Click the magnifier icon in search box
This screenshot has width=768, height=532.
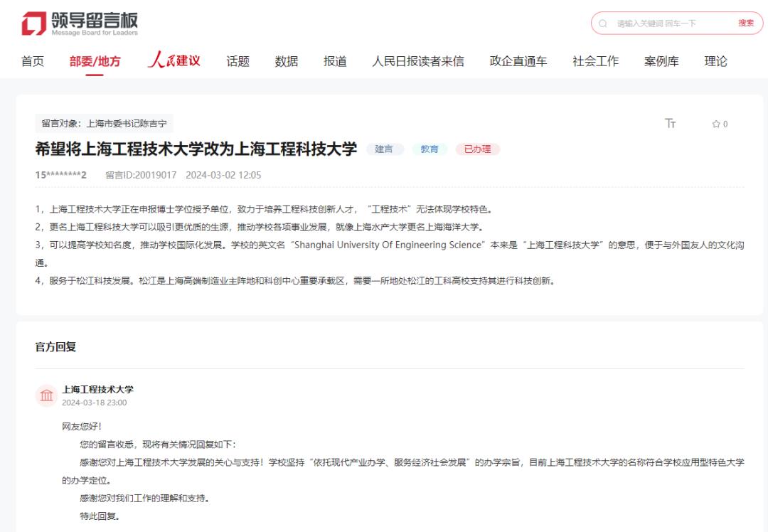603,23
